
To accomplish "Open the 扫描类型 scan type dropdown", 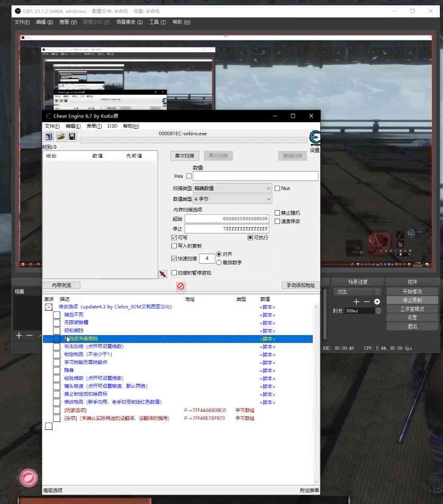I will 232,188.
